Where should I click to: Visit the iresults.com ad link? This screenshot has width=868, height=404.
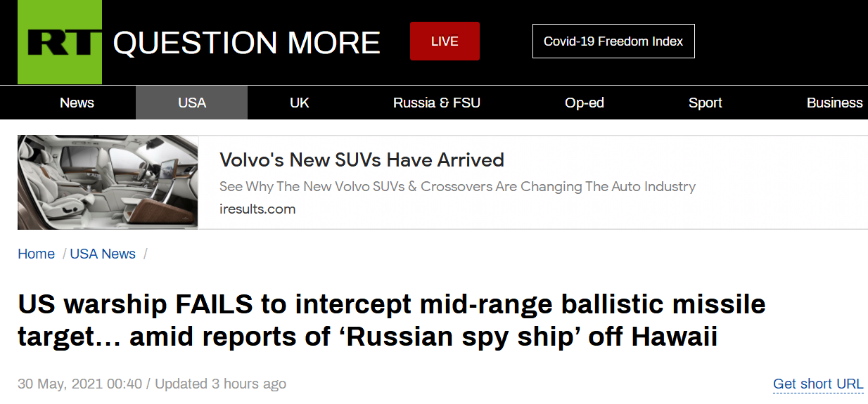pos(257,209)
